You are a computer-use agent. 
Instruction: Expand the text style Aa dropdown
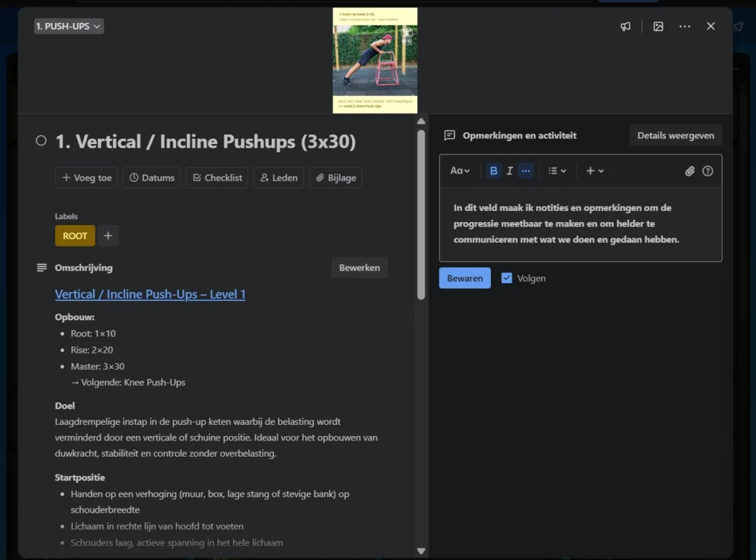coord(460,171)
